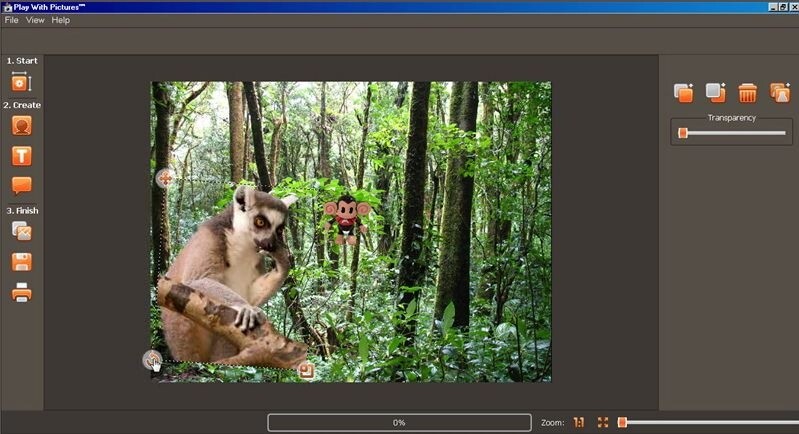Click the 'Transparency' label
The image size is (799, 434).
[x=731, y=118]
